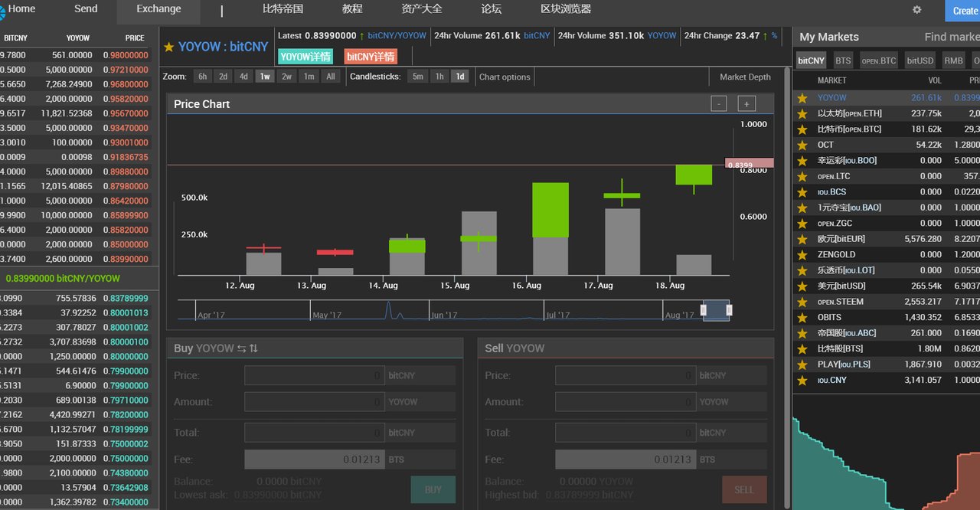Click the right handle of chart range slider
The image size is (980, 510).
click(729, 310)
